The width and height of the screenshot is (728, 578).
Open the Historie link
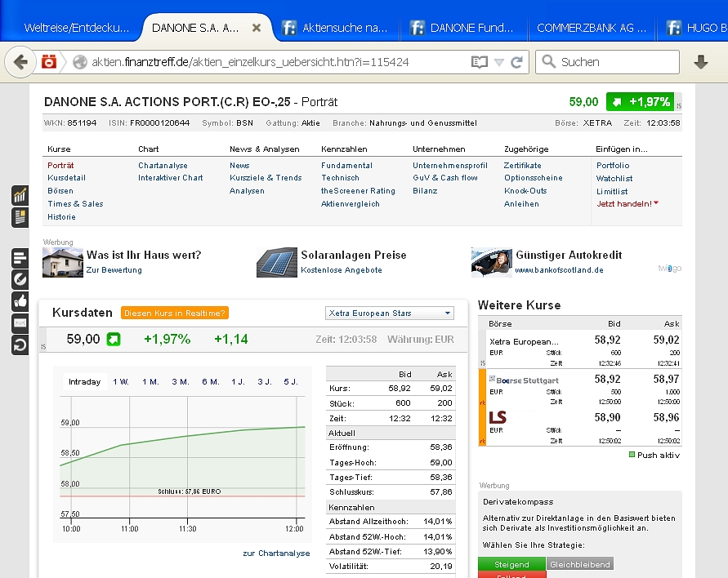61,216
